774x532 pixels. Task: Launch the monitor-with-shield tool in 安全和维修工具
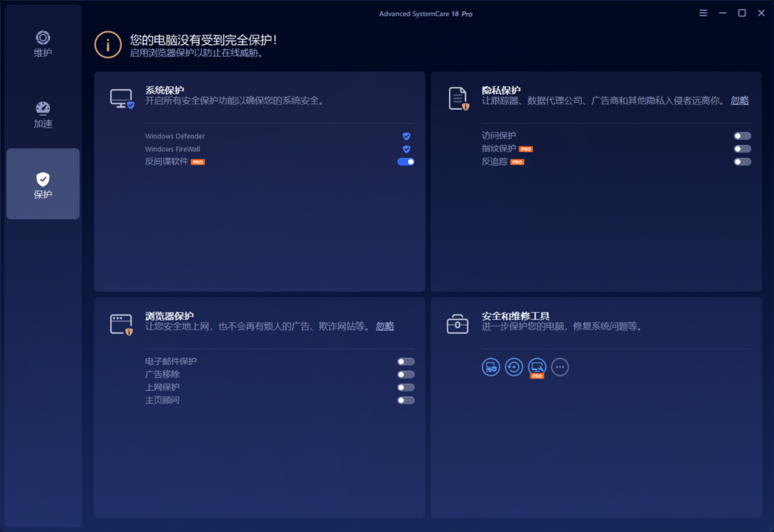pyautogui.click(x=491, y=367)
